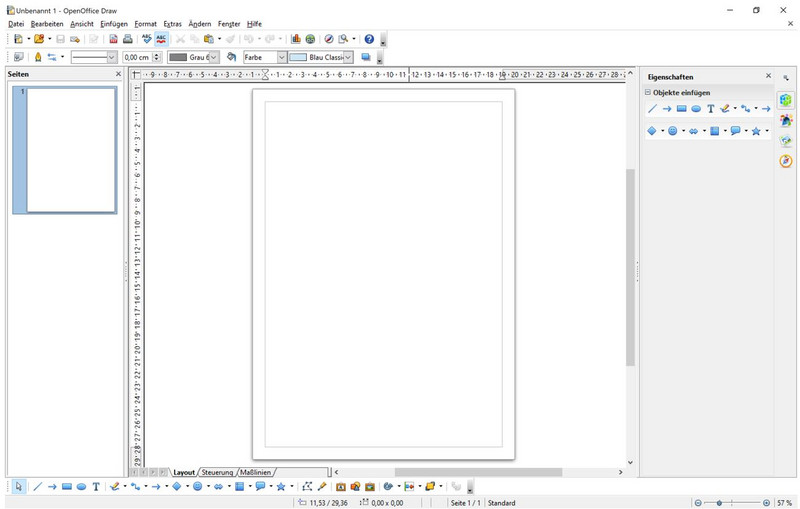This screenshot has height=509, width=800.
Task: Toggle the shadow button on line toolbar
Action: [x=366, y=57]
